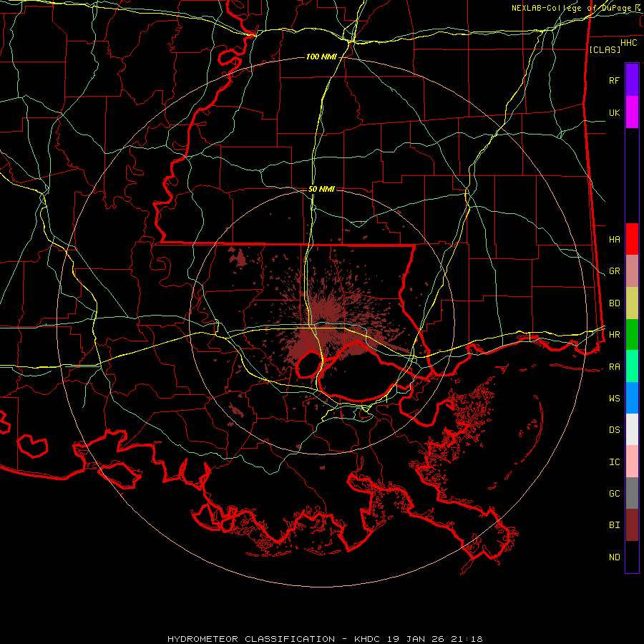Click the IC legend label
644x644 pixels.
(x=615, y=462)
